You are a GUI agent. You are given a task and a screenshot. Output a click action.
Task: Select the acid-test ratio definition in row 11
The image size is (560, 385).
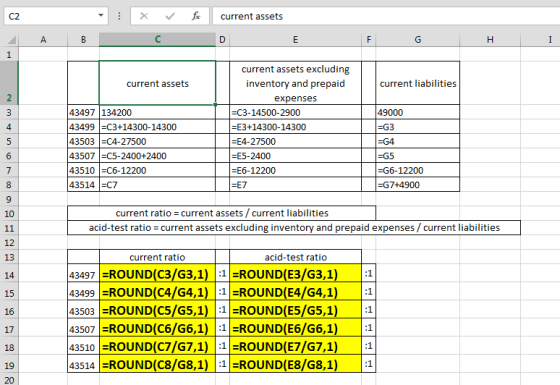point(294,228)
